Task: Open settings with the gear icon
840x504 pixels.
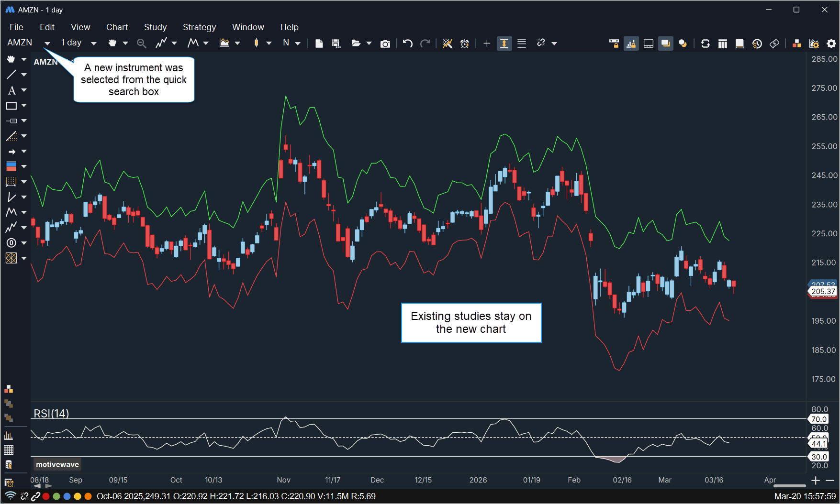Action: (831, 44)
